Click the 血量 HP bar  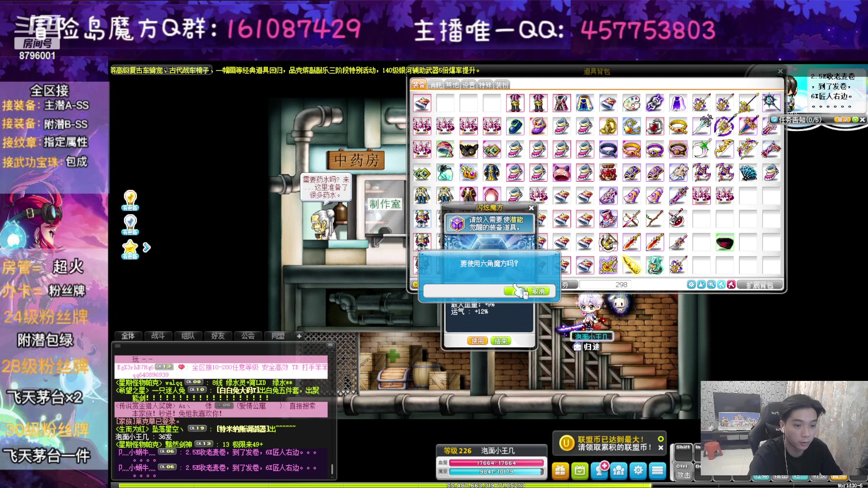pyautogui.click(x=496, y=463)
